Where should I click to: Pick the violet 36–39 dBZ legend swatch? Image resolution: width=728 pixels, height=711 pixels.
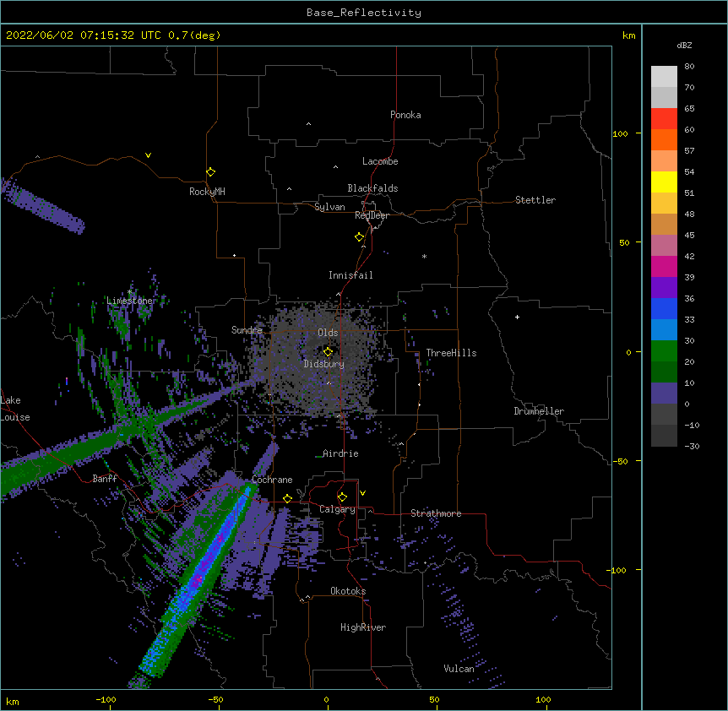coord(664,288)
